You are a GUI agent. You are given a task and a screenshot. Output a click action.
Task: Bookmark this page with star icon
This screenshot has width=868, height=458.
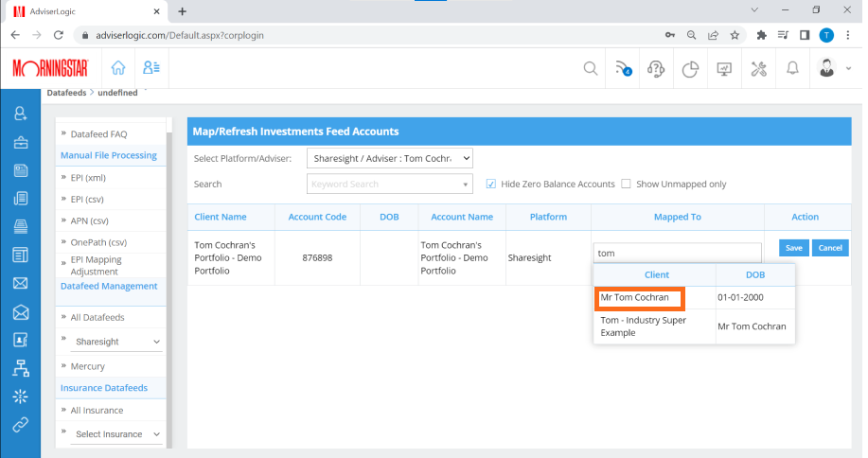point(735,35)
